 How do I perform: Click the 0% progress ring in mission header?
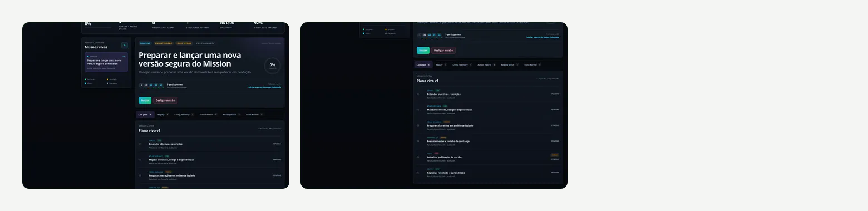(272, 66)
